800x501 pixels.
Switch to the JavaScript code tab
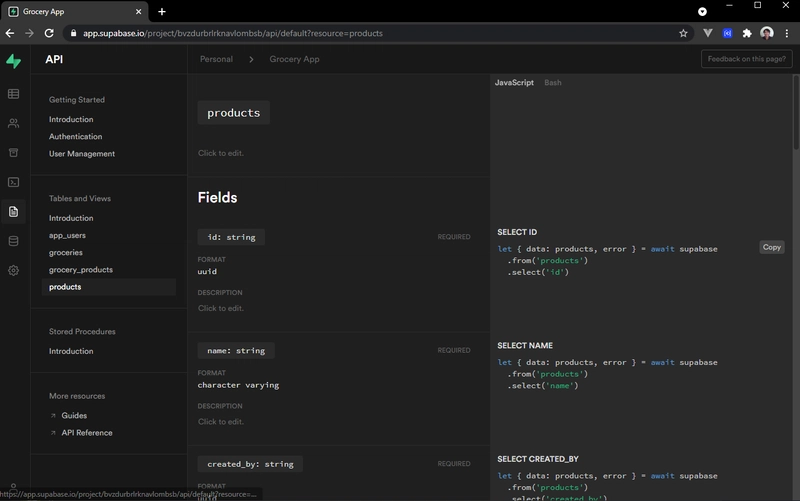(x=514, y=83)
